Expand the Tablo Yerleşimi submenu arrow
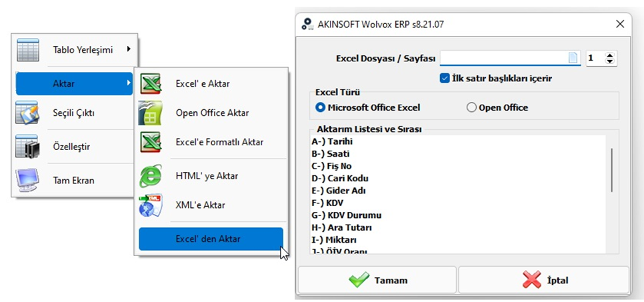The width and height of the screenshot is (644, 302). (129, 49)
